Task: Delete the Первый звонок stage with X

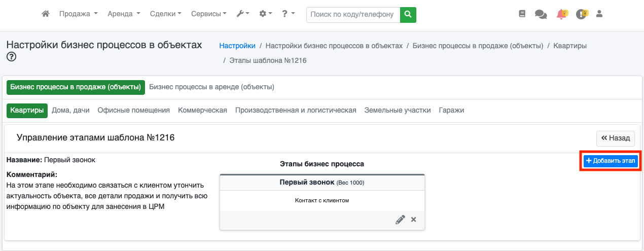Action: pyautogui.click(x=413, y=220)
